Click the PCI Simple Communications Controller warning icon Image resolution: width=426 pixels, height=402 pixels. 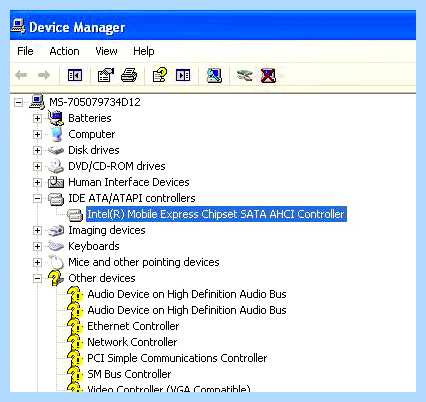click(75, 358)
